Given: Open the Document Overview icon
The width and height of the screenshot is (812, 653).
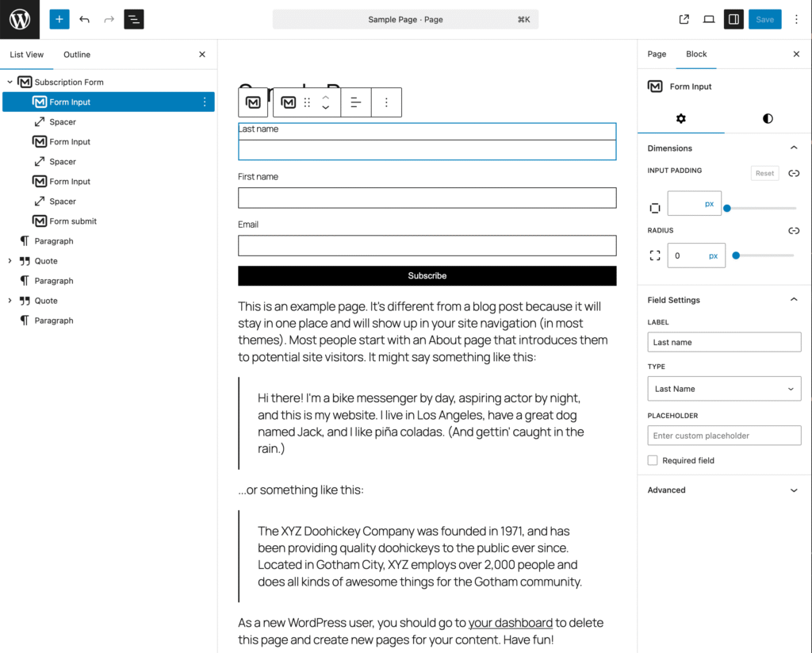Looking at the screenshot, I should (134, 18).
